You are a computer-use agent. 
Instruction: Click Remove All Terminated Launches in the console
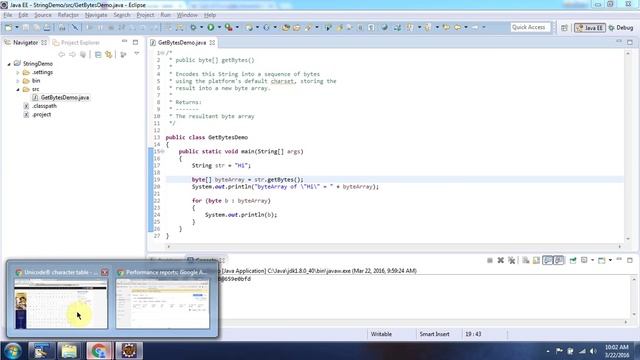(511, 260)
